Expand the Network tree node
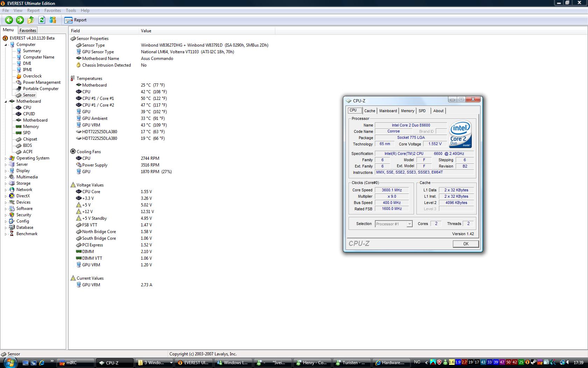 coord(6,190)
